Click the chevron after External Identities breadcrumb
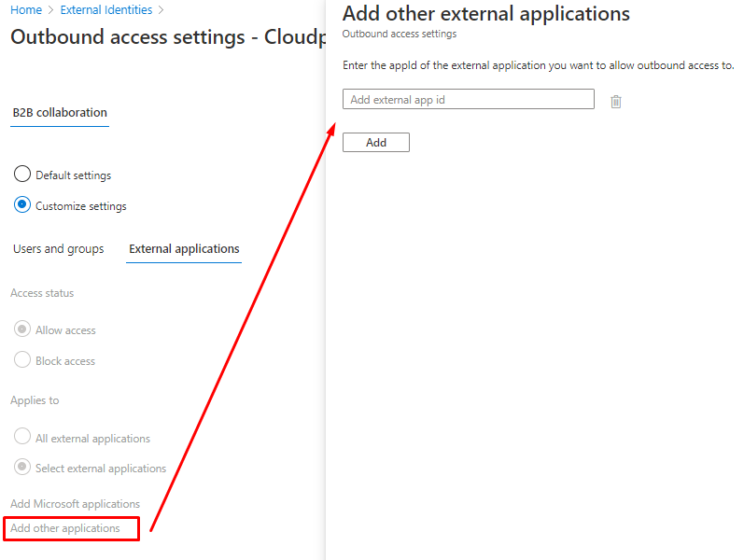 coord(161,10)
